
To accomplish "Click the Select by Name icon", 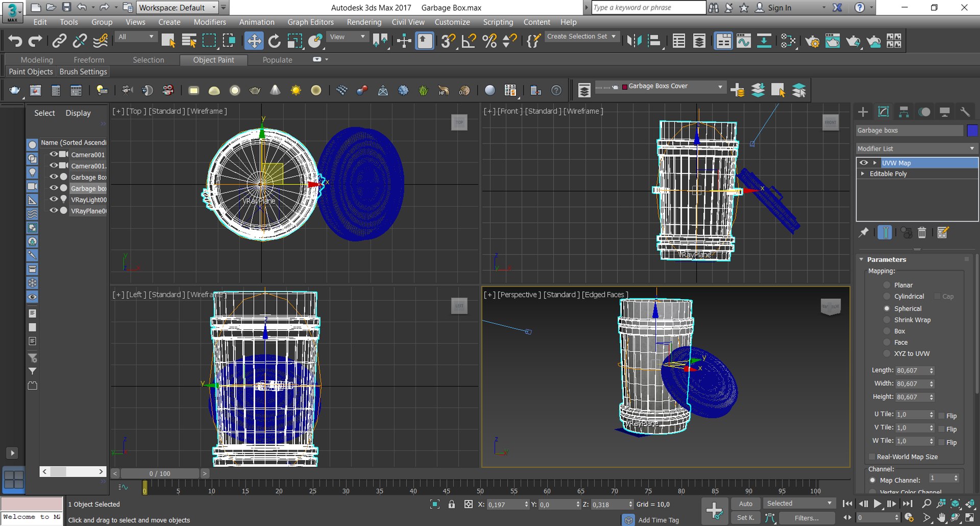I will tap(189, 41).
